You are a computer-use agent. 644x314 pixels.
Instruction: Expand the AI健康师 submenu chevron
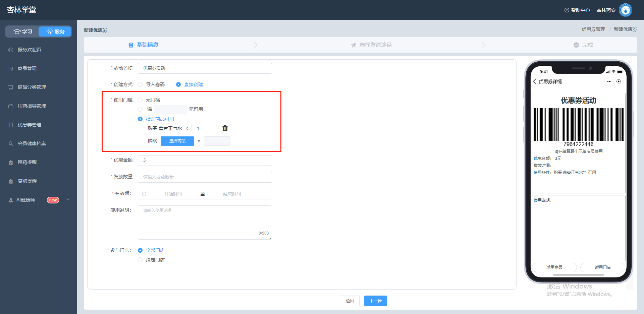point(68,199)
